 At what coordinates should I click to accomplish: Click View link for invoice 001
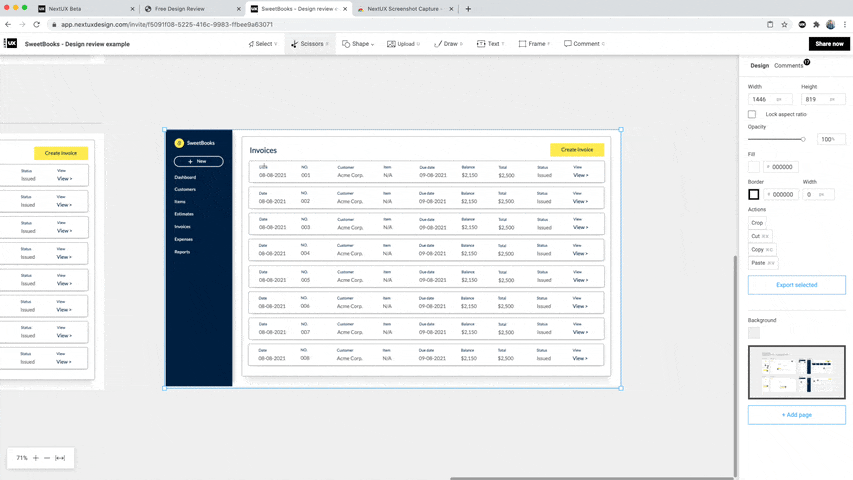click(580, 175)
